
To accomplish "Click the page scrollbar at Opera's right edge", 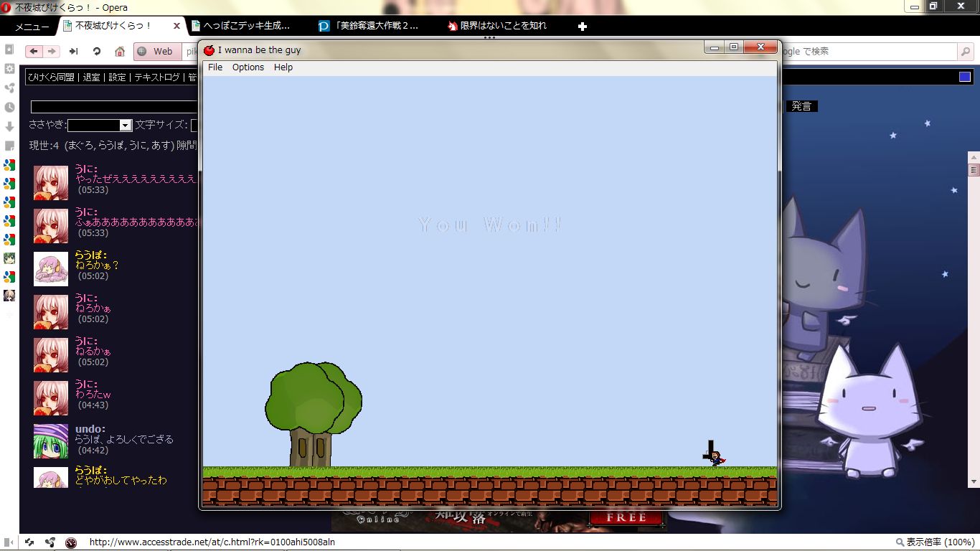I will [x=974, y=319].
